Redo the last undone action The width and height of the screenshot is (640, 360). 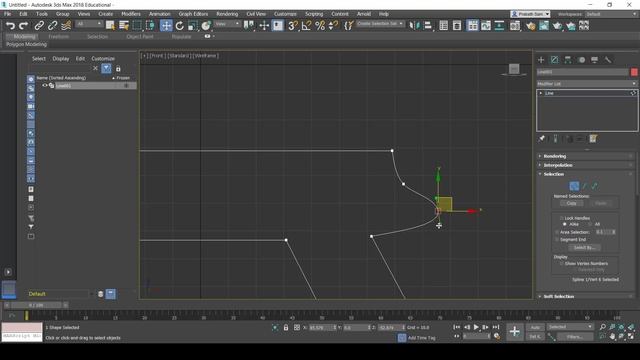[x=24, y=26]
